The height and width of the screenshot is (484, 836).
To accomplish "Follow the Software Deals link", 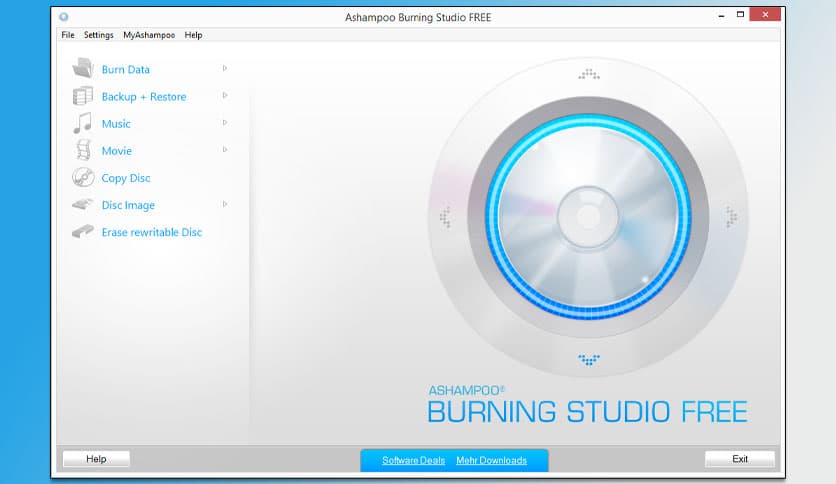I will (x=413, y=460).
